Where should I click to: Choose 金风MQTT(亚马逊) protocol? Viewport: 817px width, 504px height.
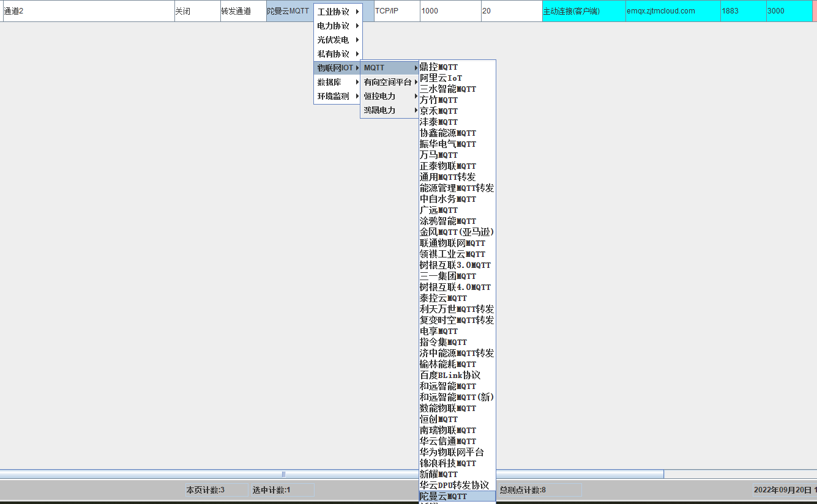[x=457, y=232]
